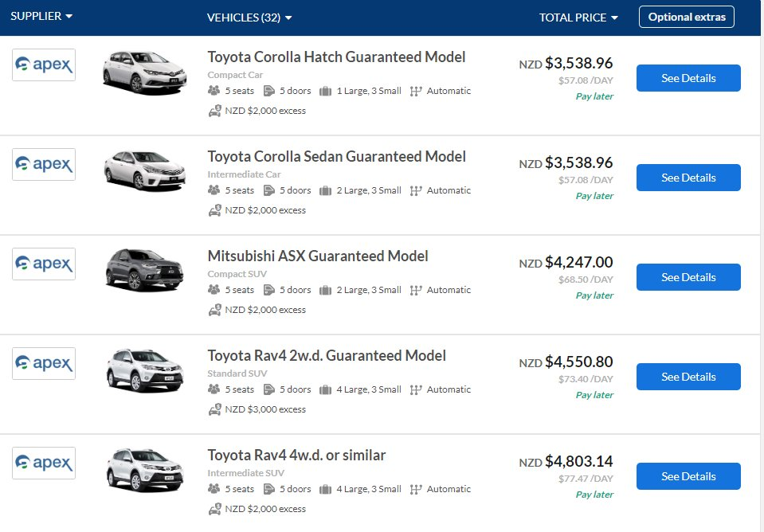Click the Optional extras button
Image resolution: width=764 pixels, height=532 pixels.
tap(687, 17)
